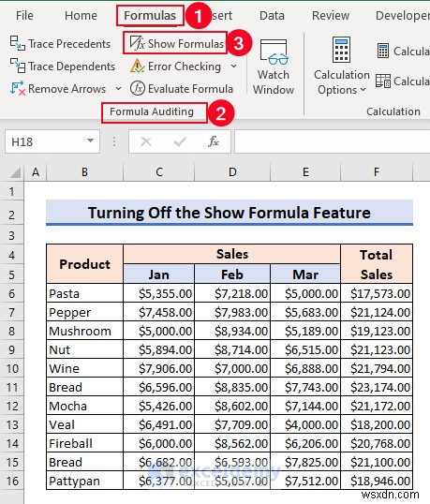Select the cell containing Fireball
430x504 pixels.
point(85,443)
